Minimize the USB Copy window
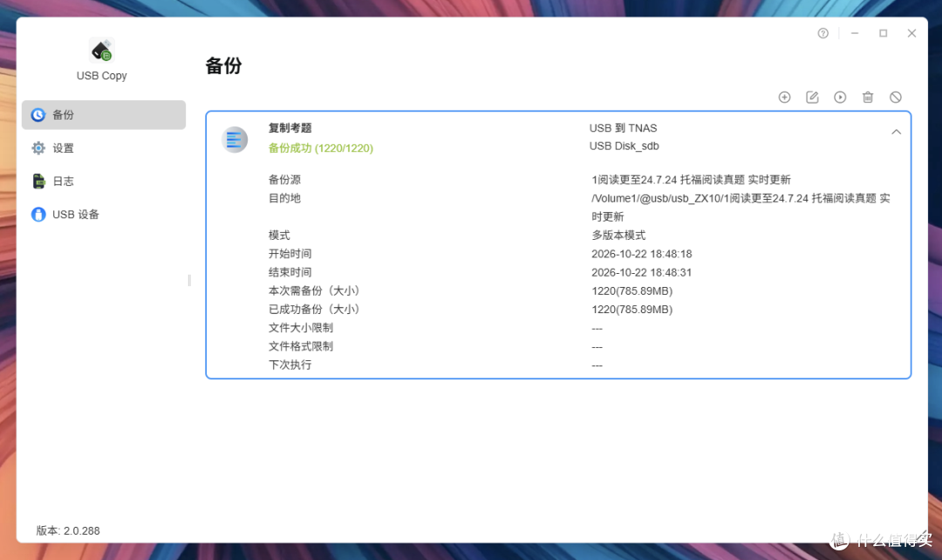942x560 pixels. 854,34
